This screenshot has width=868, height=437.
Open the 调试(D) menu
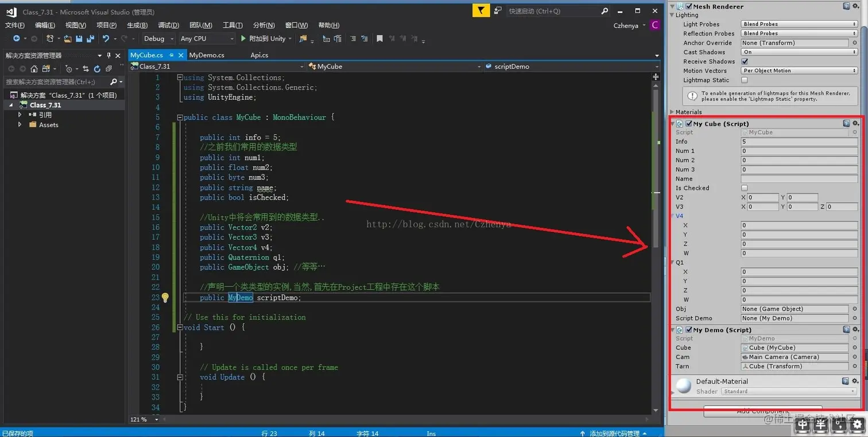coord(168,25)
